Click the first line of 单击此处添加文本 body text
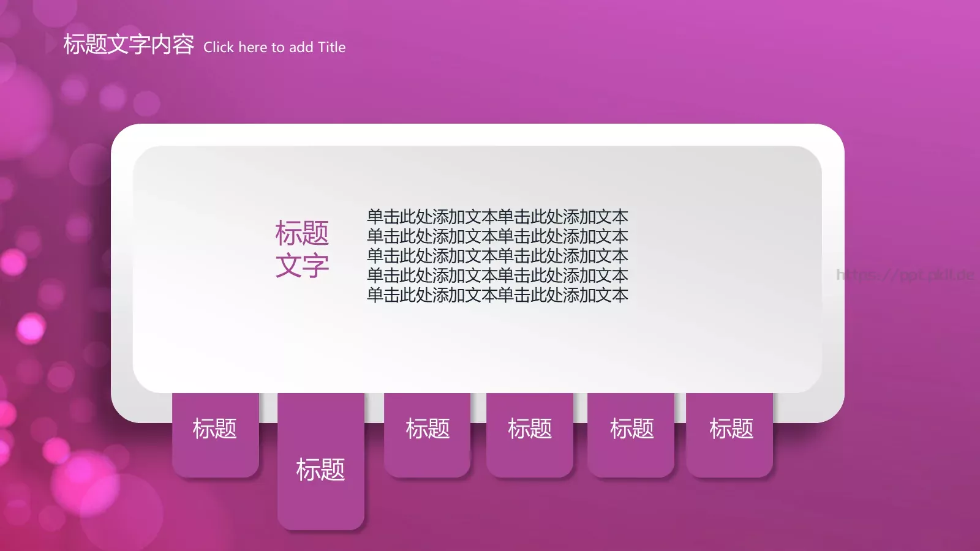Viewport: 980px width, 551px height. pos(497,217)
